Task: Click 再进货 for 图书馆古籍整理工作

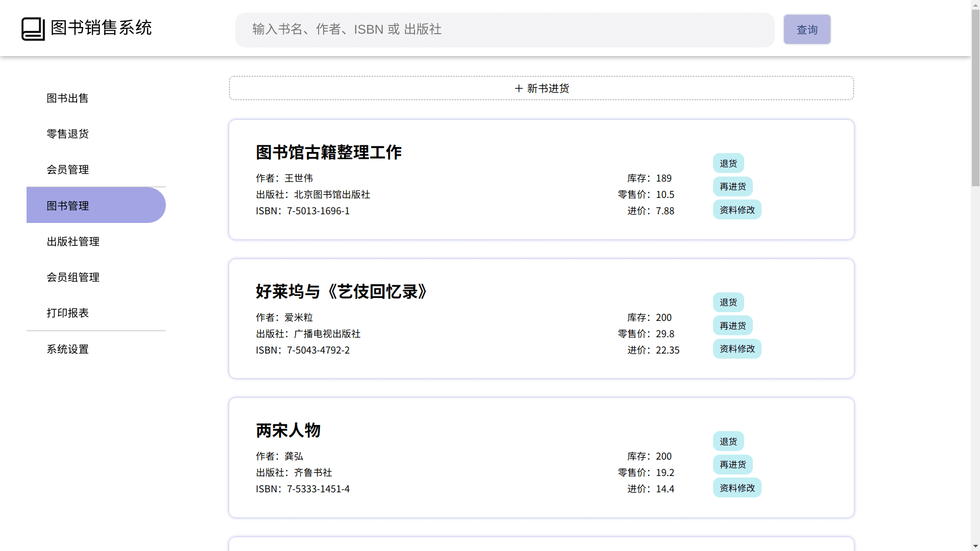Action: click(732, 187)
